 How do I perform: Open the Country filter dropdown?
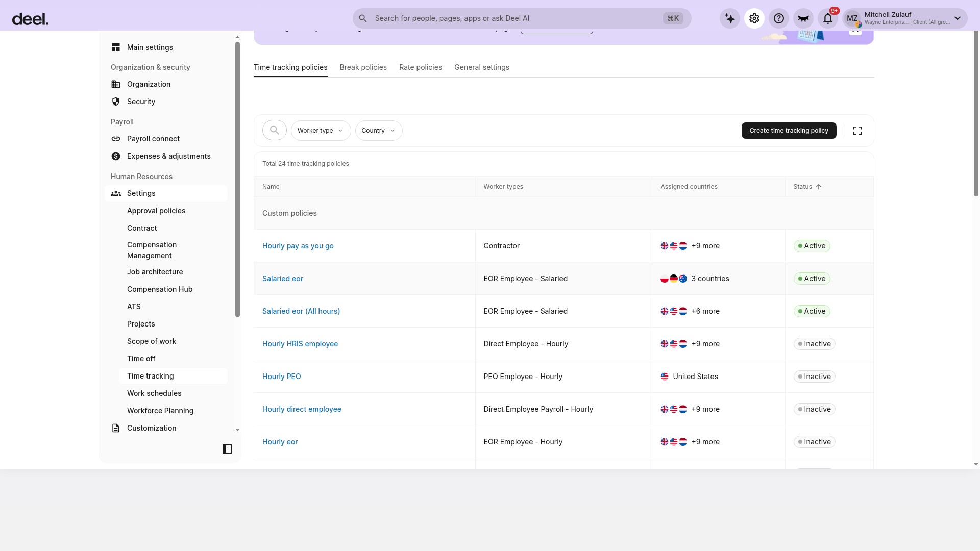(x=379, y=131)
